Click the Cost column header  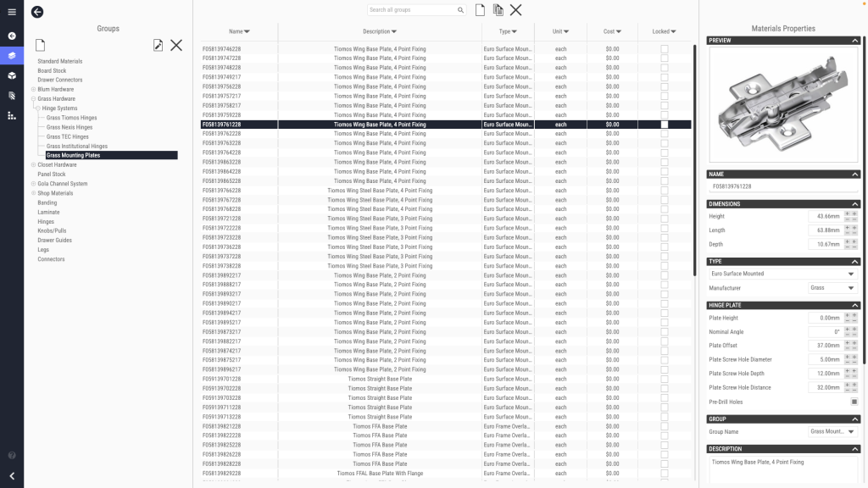coord(612,31)
